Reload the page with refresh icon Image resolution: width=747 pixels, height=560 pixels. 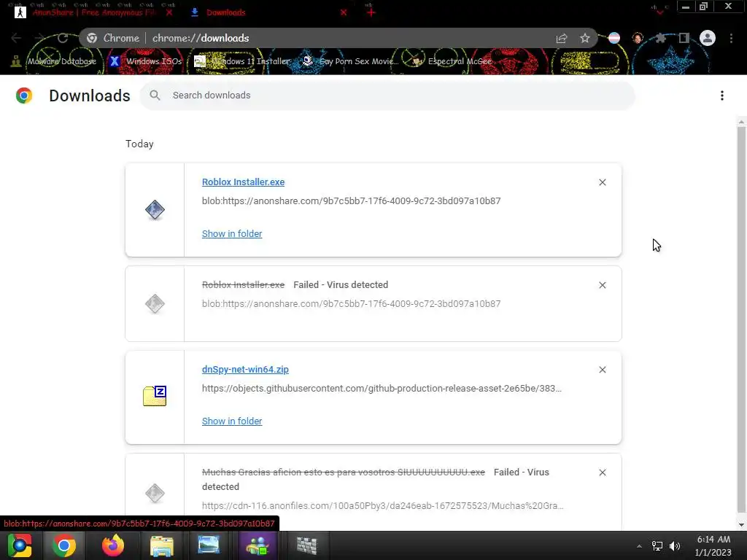tap(63, 38)
